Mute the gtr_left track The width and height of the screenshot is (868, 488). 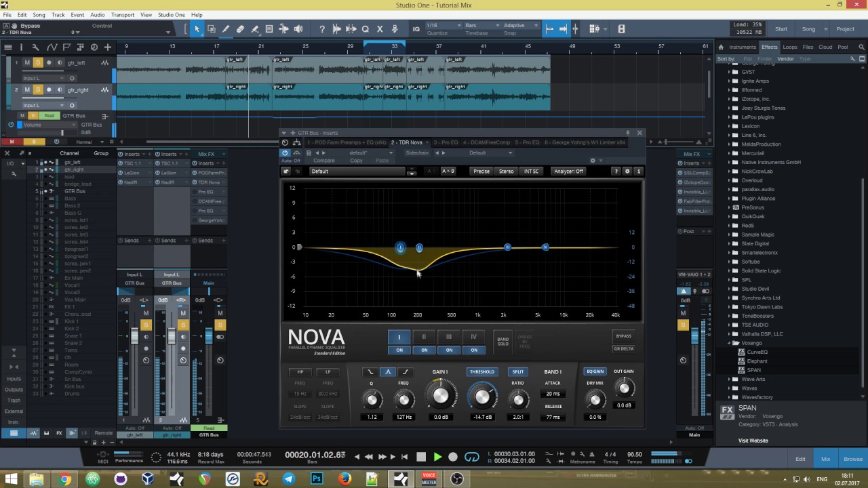[27, 62]
